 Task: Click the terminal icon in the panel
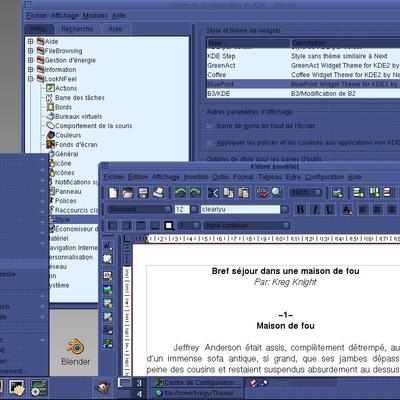[x=17, y=388]
